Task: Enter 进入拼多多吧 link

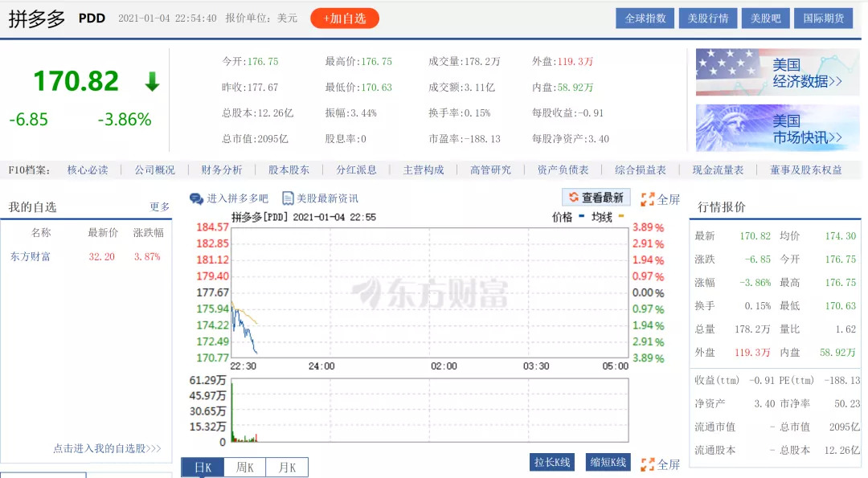Action: point(237,198)
